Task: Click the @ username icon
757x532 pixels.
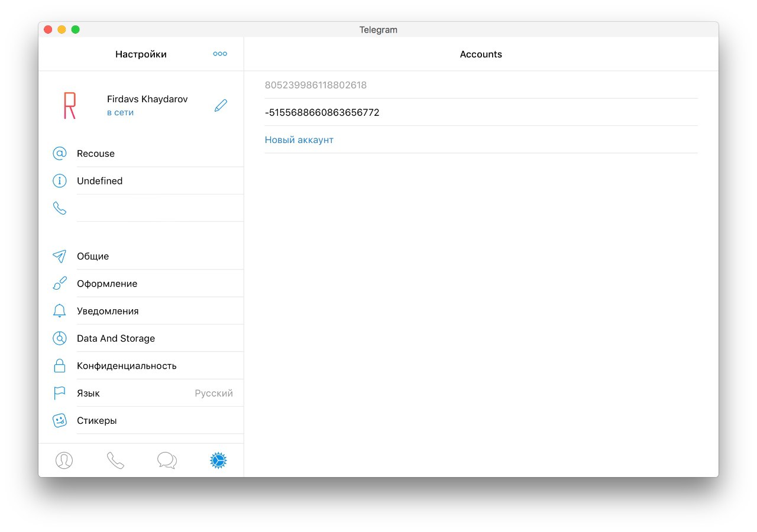Action: pyautogui.click(x=60, y=154)
